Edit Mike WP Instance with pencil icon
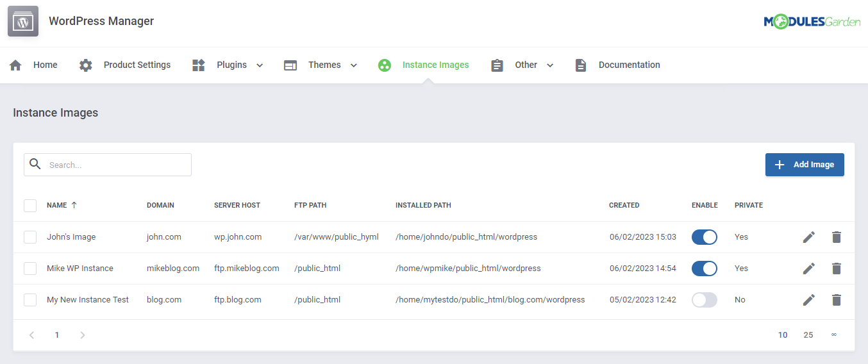Image resolution: width=868 pixels, height=364 pixels. (x=809, y=269)
